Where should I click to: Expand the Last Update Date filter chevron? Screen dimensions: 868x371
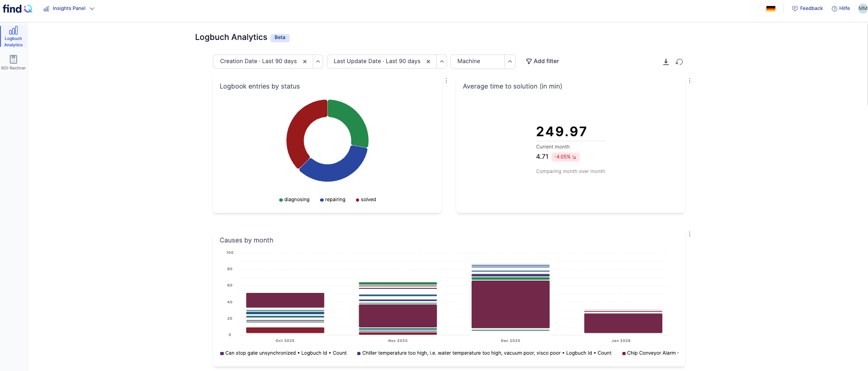click(442, 61)
